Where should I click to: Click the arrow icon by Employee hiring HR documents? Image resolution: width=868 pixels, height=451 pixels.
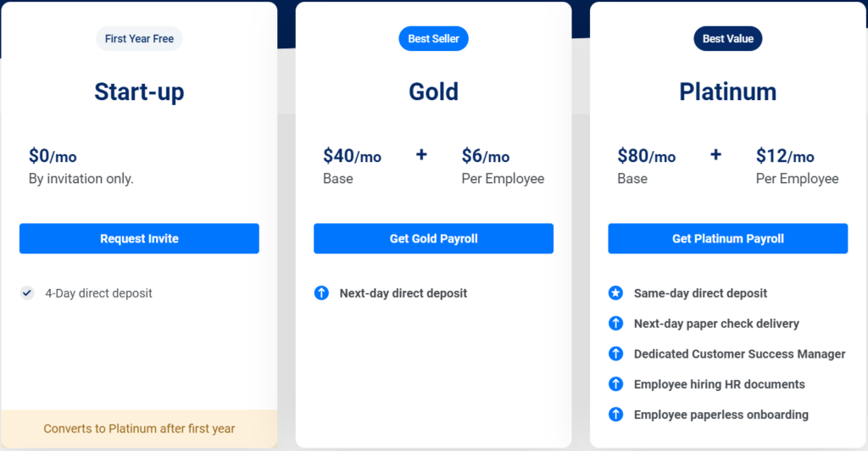[x=615, y=384]
